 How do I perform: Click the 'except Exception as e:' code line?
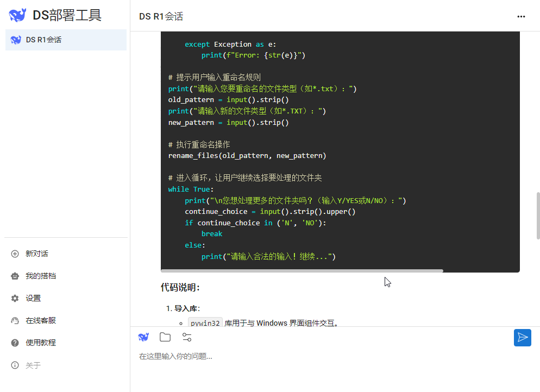click(230, 45)
